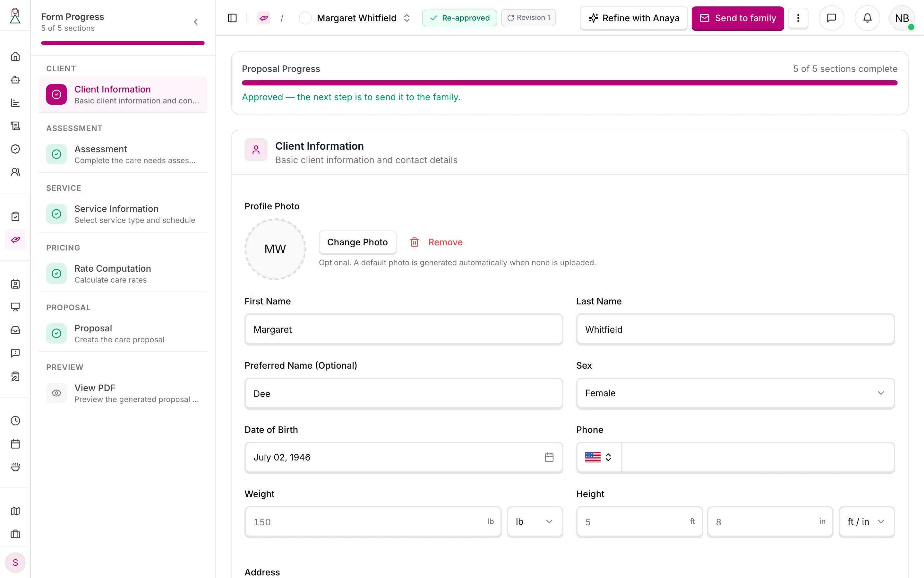Click the handshake breadcrumb icon in header
Viewport: 924px width, 578px height.
tap(264, 18)
